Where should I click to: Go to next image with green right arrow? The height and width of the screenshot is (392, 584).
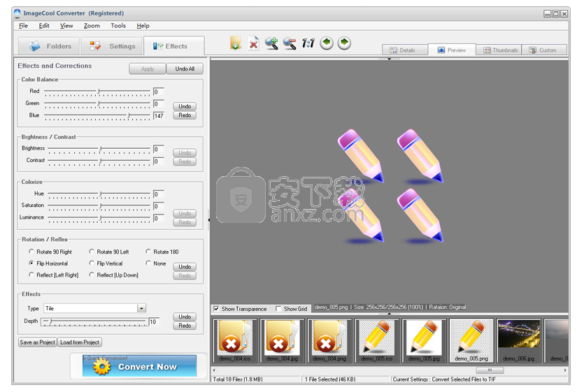point(345,43)
